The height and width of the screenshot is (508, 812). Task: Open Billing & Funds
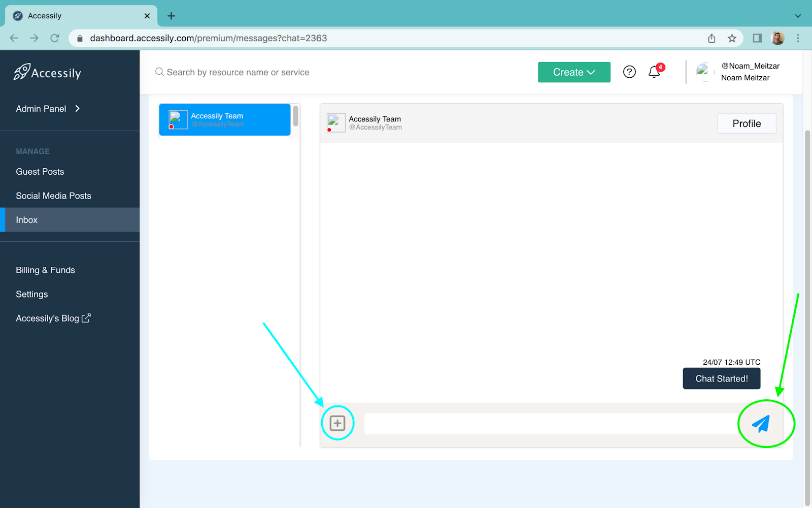(45, 270)
